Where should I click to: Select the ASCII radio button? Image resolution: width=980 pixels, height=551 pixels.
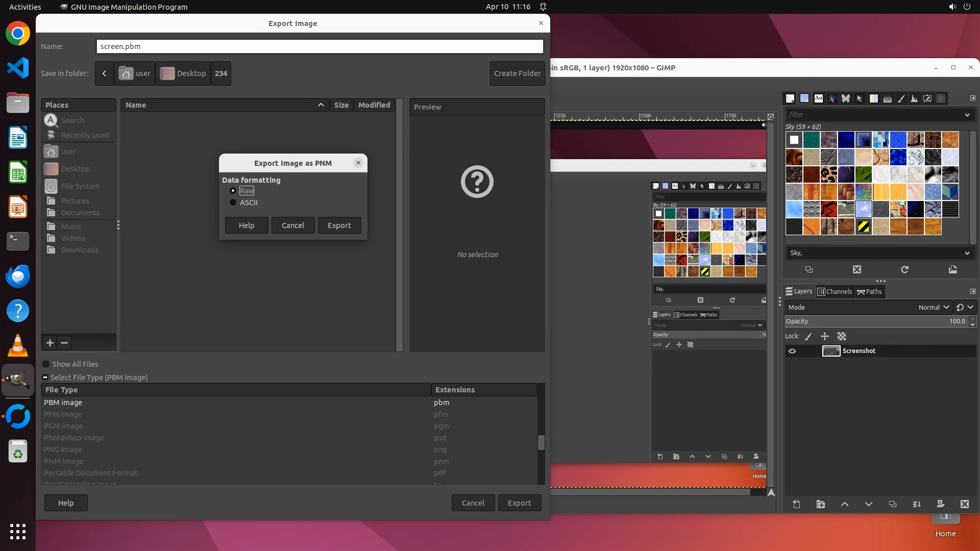click(x=233, y=203)
